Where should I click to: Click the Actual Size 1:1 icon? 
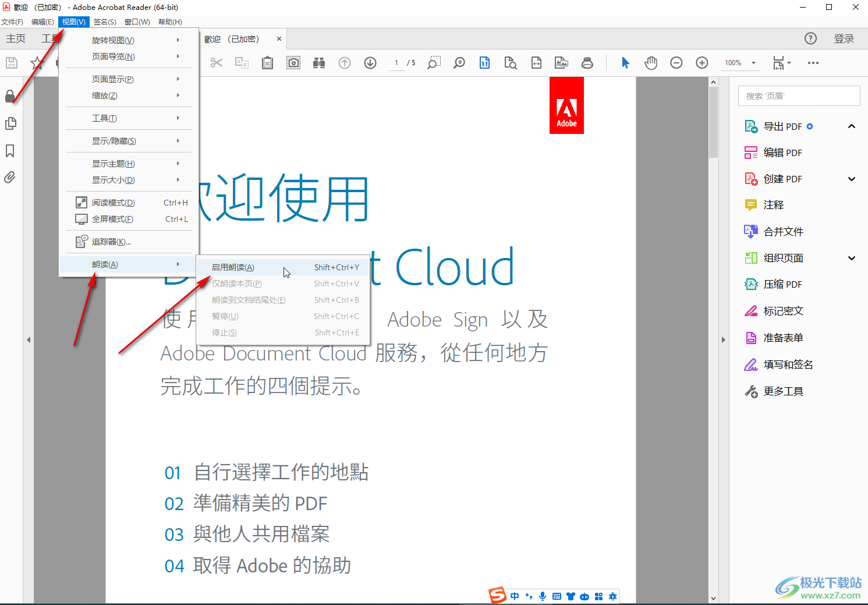pyautogui.click(x=485, y=63)
